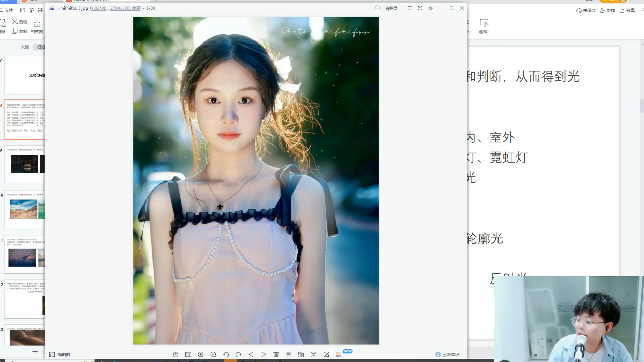Select the Zoom In tool in image viewer
This screenshot has width=644, height=362.
click(200, 354)
